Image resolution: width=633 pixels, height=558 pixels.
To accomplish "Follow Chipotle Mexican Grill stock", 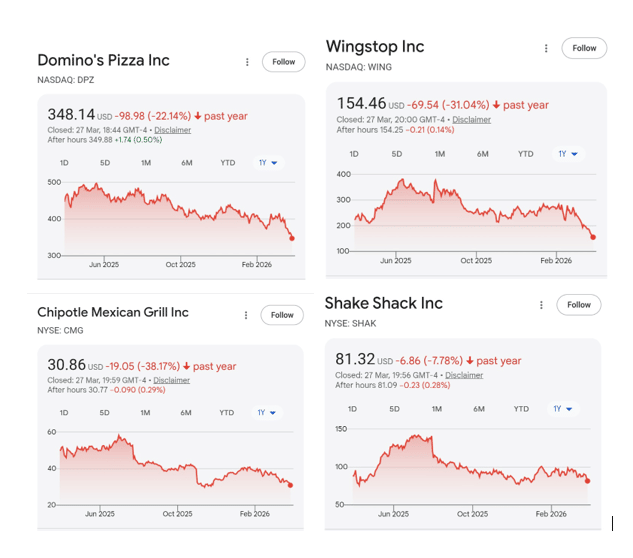I will [282, 315].
